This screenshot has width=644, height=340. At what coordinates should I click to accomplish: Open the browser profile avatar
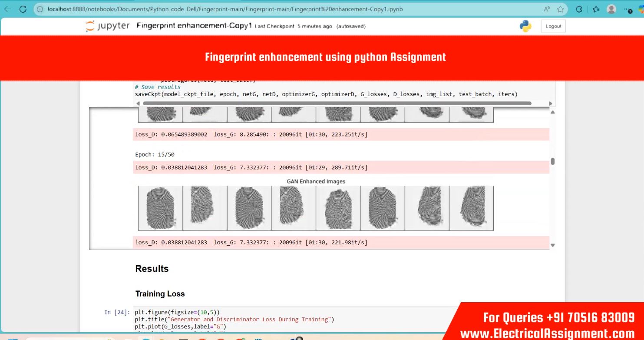click(611, 9)
